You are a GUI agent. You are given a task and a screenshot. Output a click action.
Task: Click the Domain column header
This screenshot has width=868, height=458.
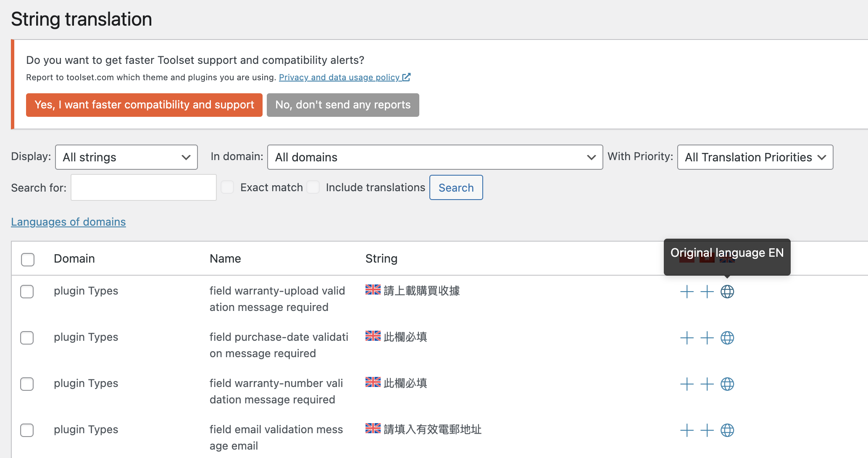point(74,258)
